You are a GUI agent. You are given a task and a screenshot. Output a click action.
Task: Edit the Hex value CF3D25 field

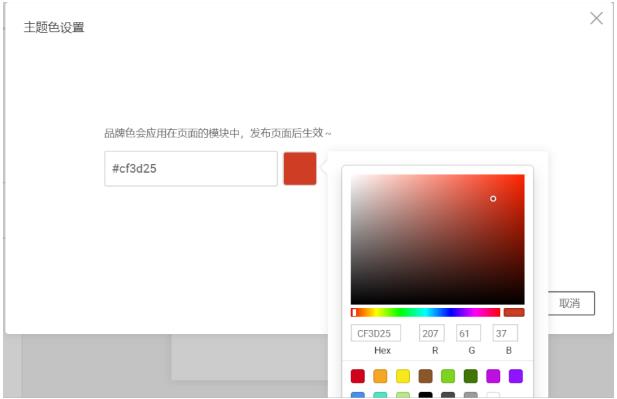click(x=376, y=333)
